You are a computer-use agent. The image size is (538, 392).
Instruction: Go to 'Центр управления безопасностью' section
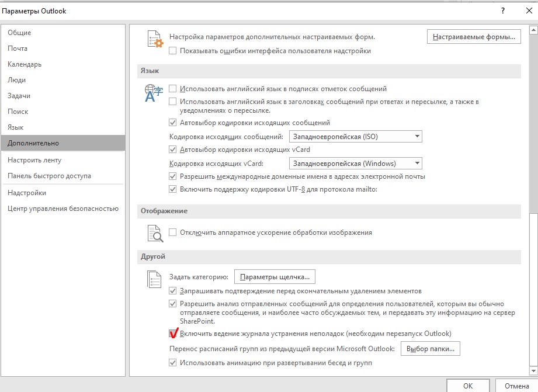click(x=63, y=209)
